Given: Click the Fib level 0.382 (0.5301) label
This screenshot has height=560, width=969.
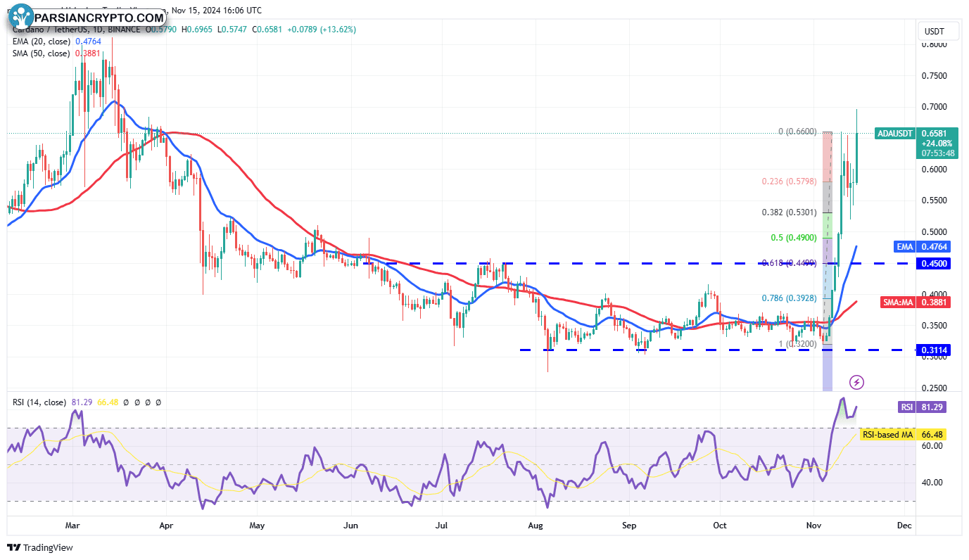Looking at the screenshot, I should (x=790, y=212).
